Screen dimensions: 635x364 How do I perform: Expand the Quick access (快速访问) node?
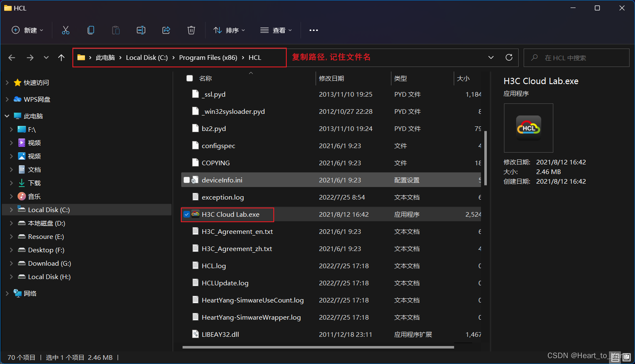click(7, 82)
